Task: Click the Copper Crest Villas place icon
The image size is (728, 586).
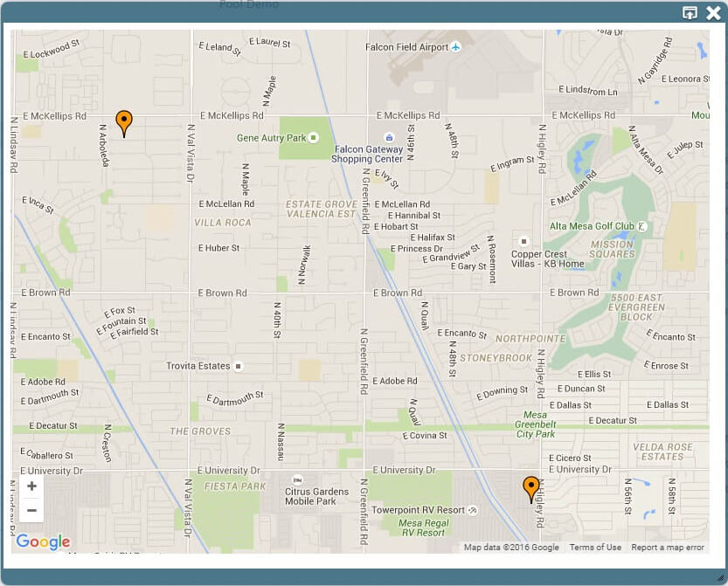Action: 523,241
